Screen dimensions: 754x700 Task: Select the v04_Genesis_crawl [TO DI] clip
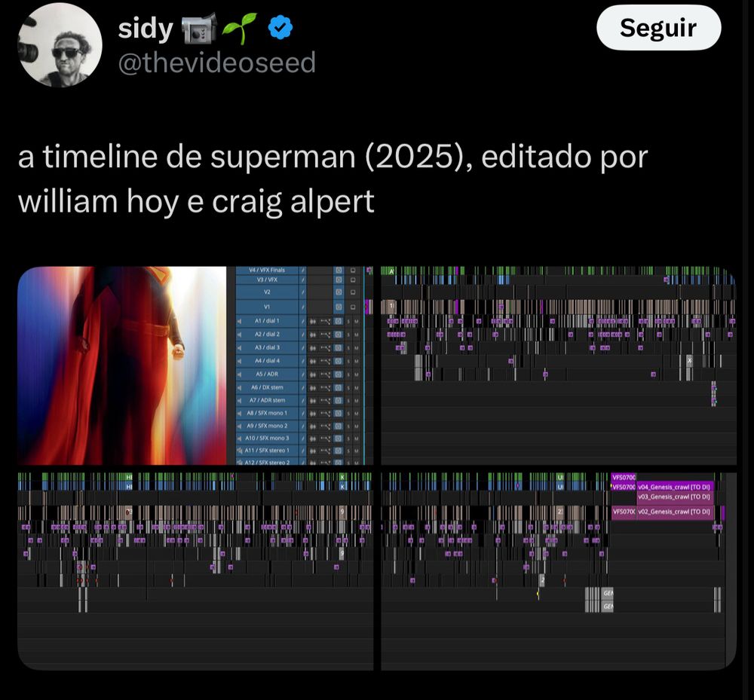673,487
